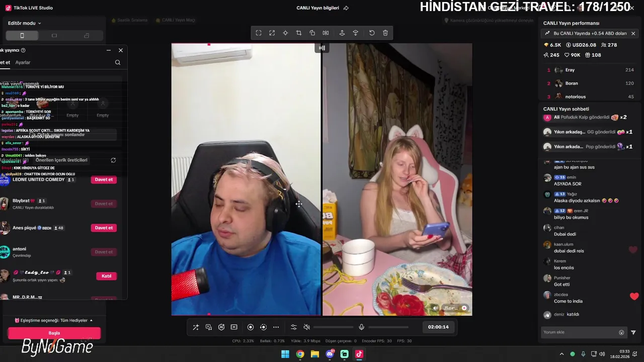Image resolution: width=644 pixels, height=362 pixels.
Task: Adjust the microphone volume slider
Action: [x=388, y=327]
